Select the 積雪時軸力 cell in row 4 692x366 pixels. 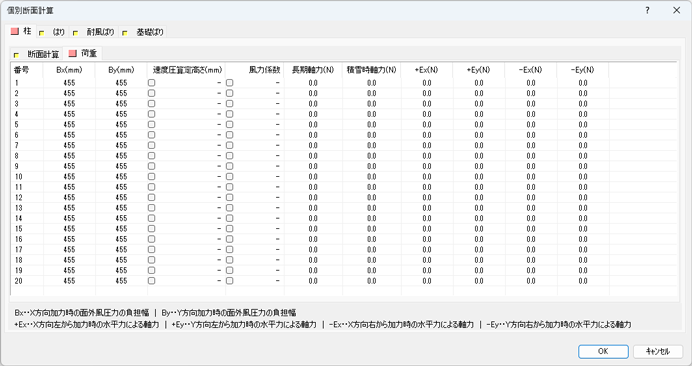point(372,114)
